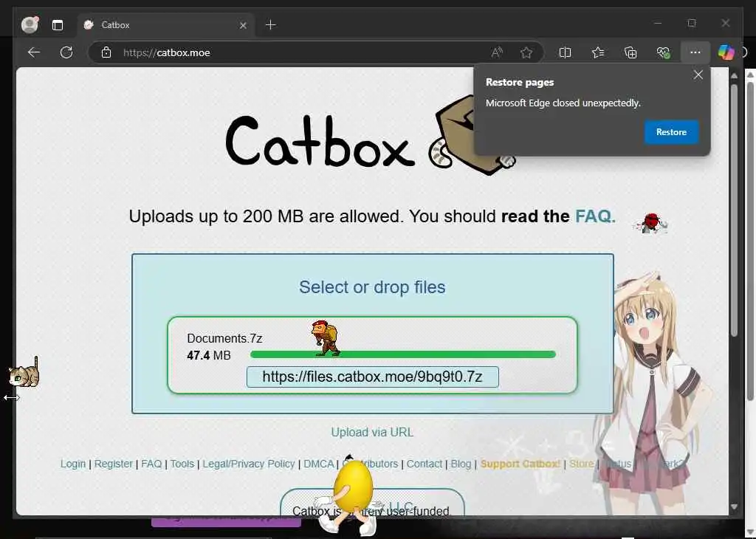Refresh the current page
This screenshot has height=539, width=756.
click(66, 52)
